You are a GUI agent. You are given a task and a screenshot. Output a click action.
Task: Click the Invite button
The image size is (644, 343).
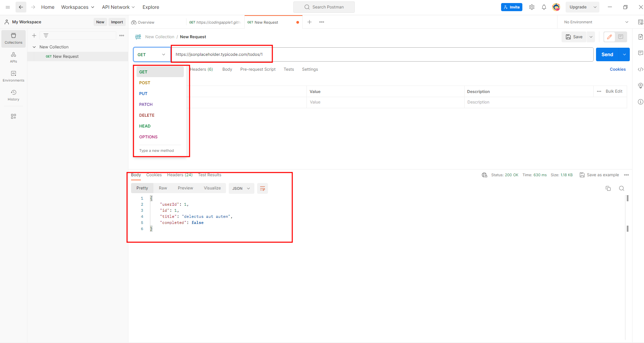point(512,7)
